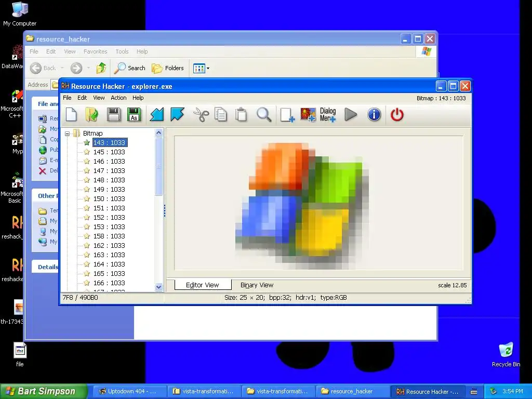Click the blue Info icon
532x399 pixels.
pyautogui.click(x=374, y=114)
